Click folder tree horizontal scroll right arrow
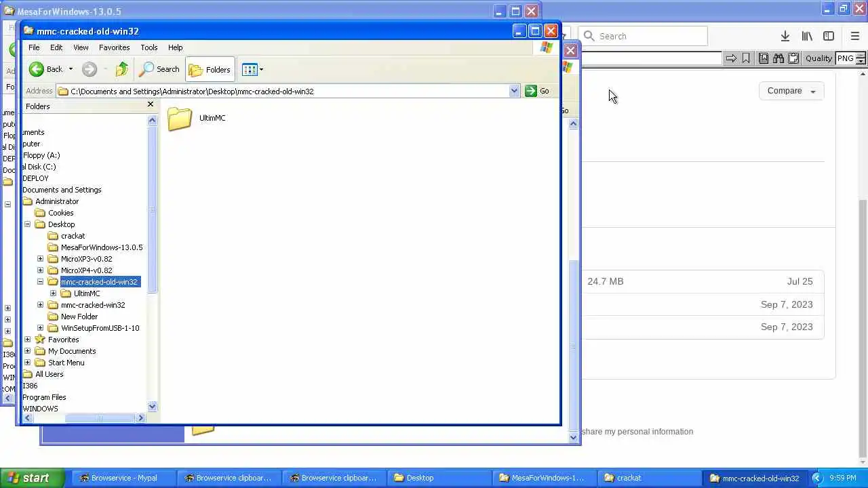The width and height of the screenshot is (868, 488). tap(141, 418)
